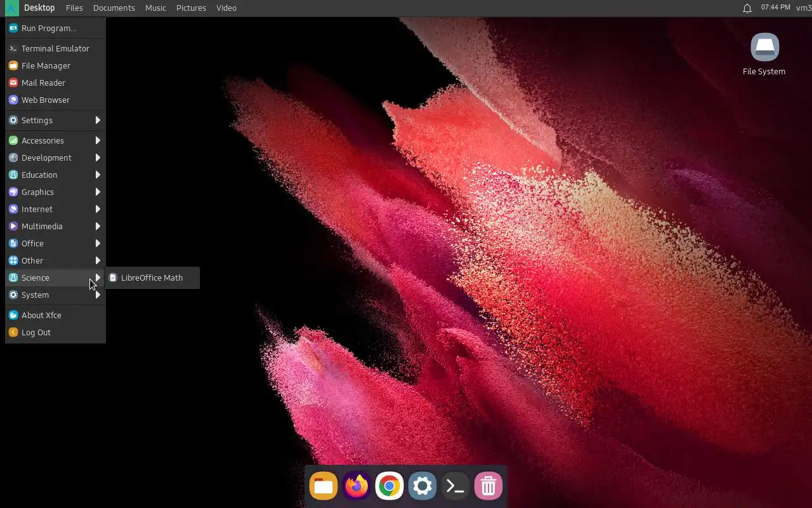Open the File System desktop icon
Viewport: 812px width, 508px height.
pyautogui.click(x=764, y=55)
